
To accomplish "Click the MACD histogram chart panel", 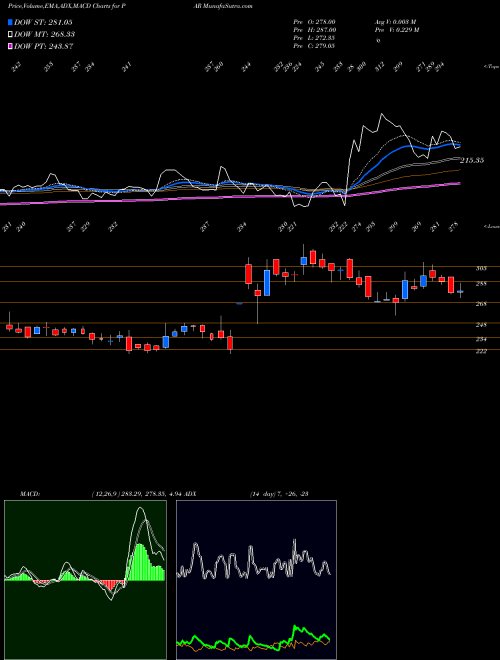I will click(85, 580).
